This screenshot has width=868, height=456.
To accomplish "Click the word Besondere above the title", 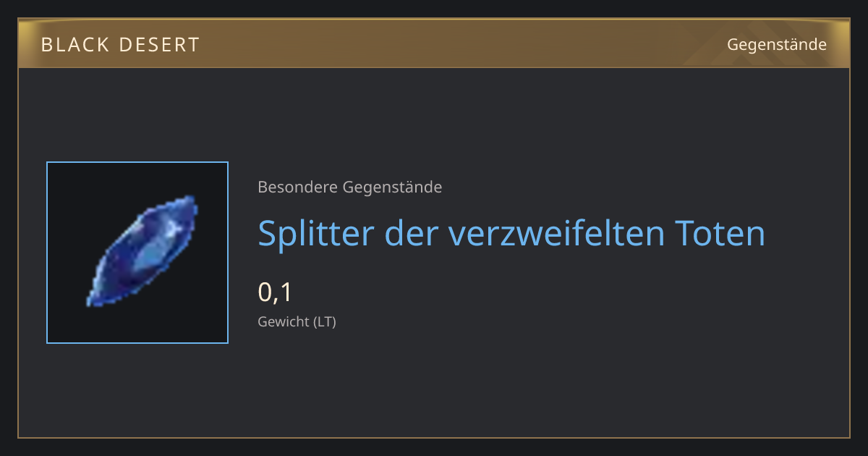I will (x=297, y=187).
